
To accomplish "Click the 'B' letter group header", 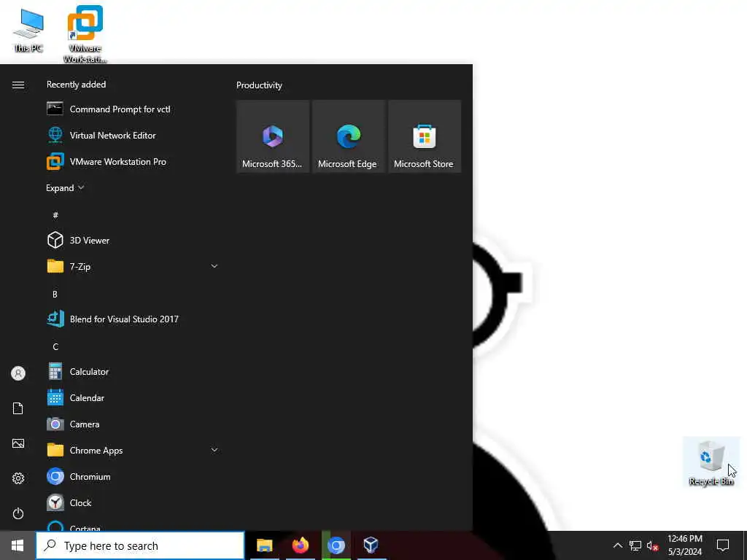I will pyautogui.click(x=55, y=295).
